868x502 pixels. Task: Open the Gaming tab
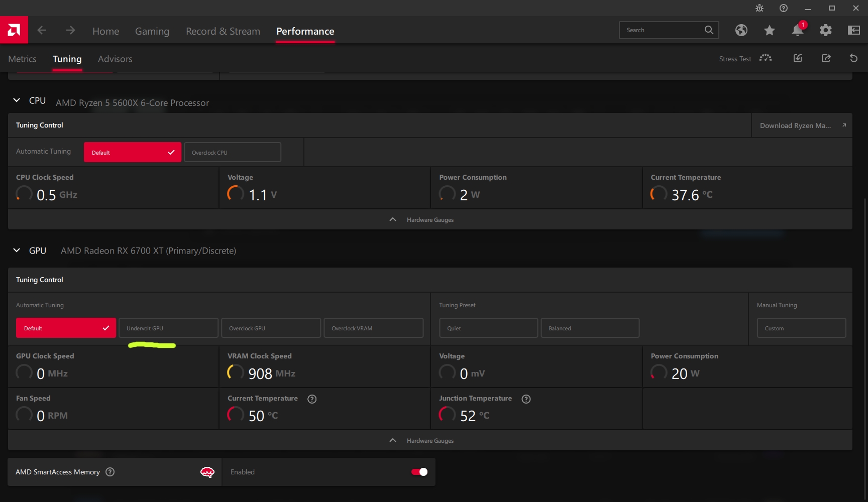[x=152, y=31]
